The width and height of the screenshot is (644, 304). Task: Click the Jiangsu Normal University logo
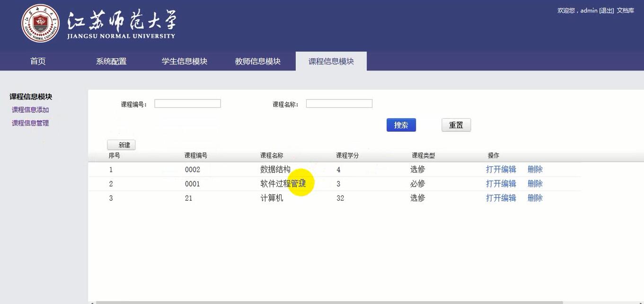tap(40, 24)
